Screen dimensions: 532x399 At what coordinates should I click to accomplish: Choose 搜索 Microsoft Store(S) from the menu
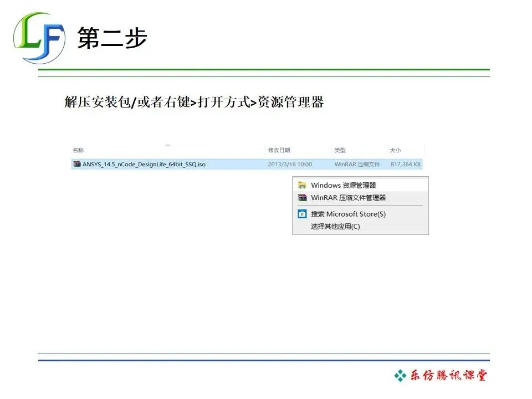[x=360, y=214]
